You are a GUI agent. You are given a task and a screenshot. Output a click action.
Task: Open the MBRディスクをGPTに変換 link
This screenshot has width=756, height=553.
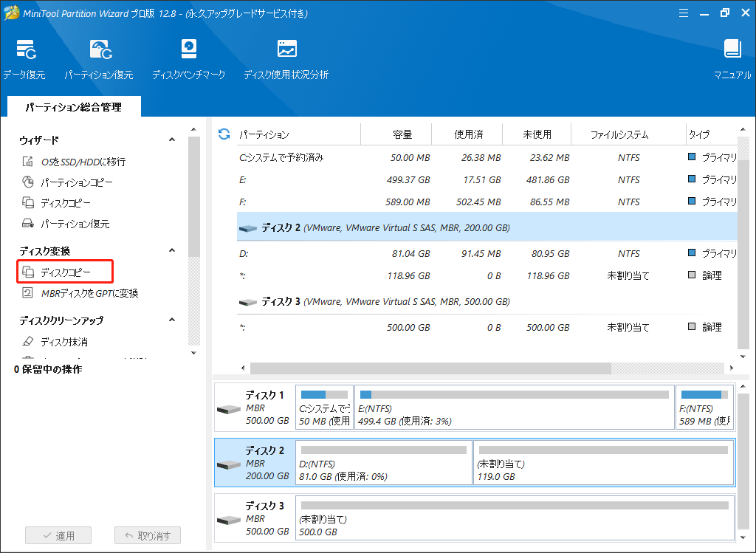89,293
